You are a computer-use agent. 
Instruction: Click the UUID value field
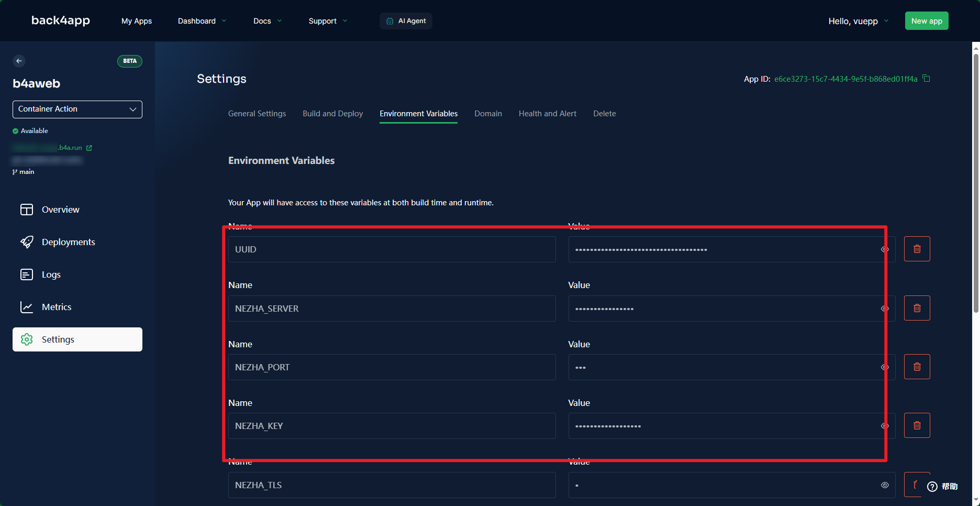click(732, 249)
